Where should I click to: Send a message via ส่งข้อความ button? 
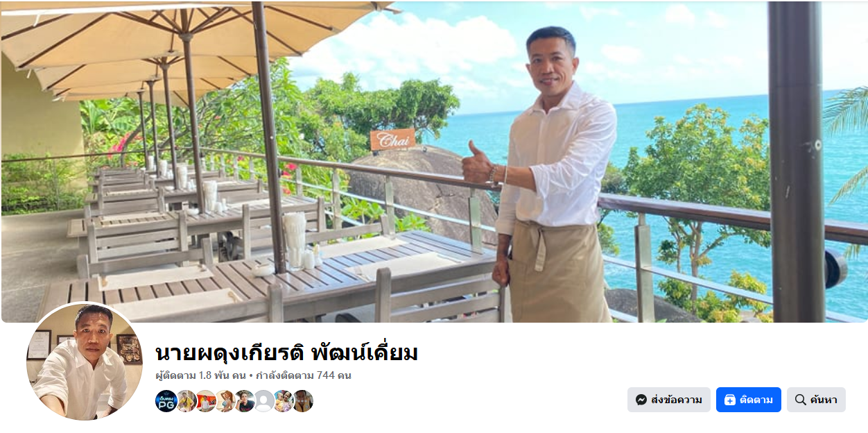(669, 400)
